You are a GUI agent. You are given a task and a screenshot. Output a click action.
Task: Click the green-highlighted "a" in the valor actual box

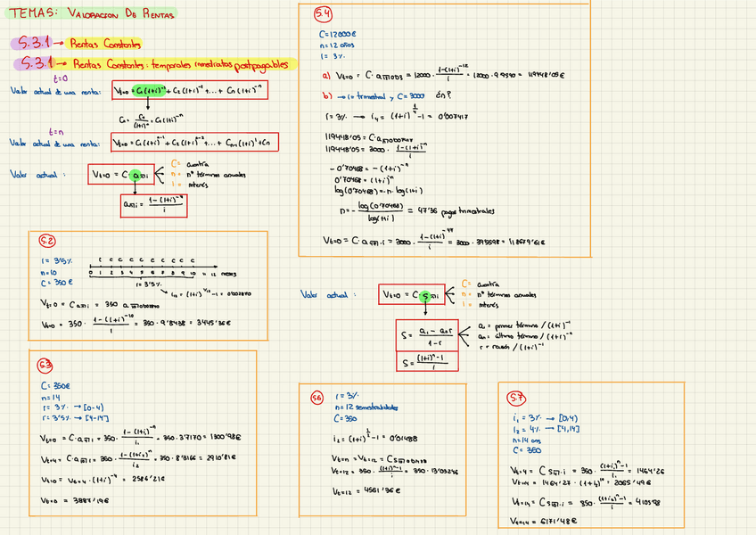(137, 175)
